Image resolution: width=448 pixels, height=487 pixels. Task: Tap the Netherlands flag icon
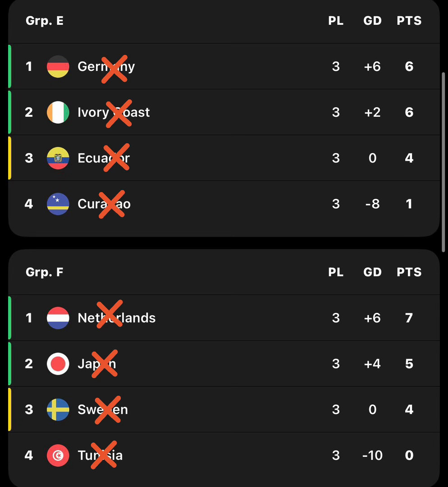click(x=58, y=318)
